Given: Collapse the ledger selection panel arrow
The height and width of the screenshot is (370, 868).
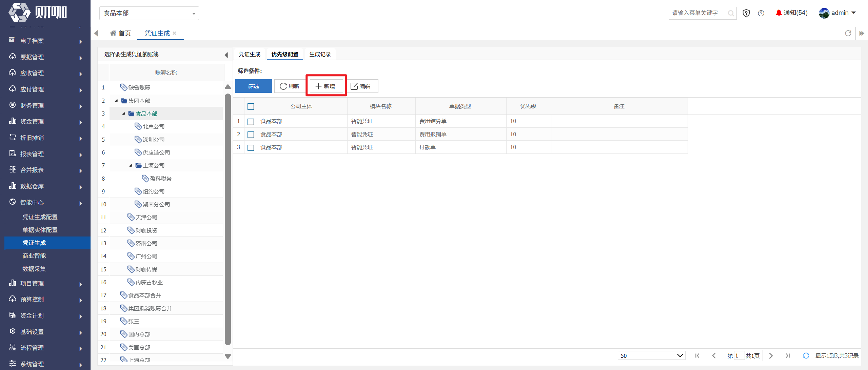Looking at the screenshot, I should [x=226, y=55].
